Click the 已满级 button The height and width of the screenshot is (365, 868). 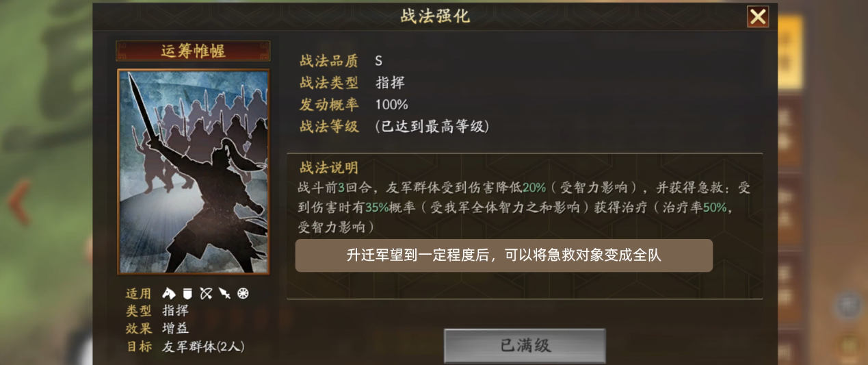point(525,345)
